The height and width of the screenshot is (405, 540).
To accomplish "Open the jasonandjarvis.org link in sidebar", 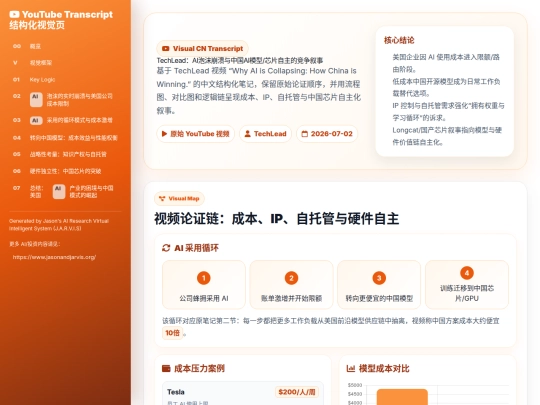I will coord(54,257).
